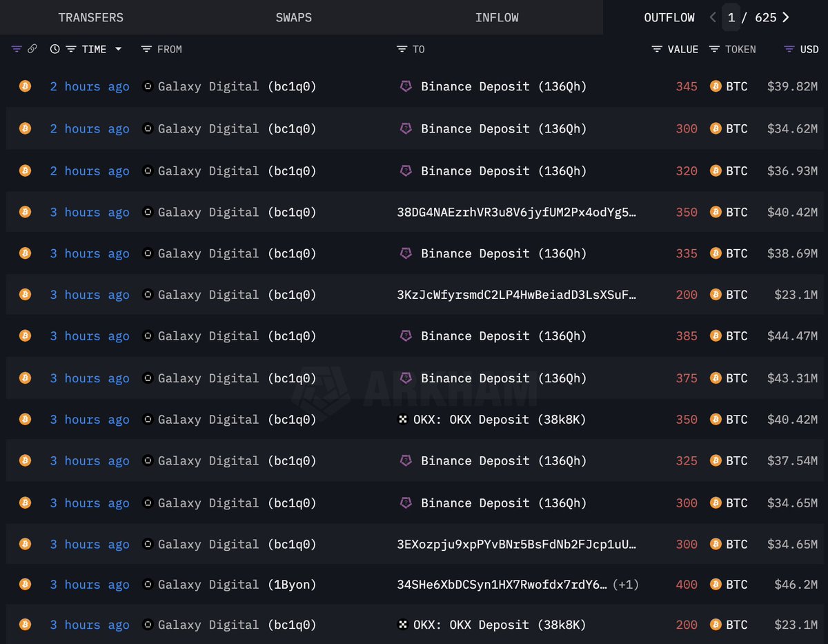Viewport: 828px width, 644px height.
Task: Click Galaxy Digital logo in the $46.2M row
Action: click(147, 585)
